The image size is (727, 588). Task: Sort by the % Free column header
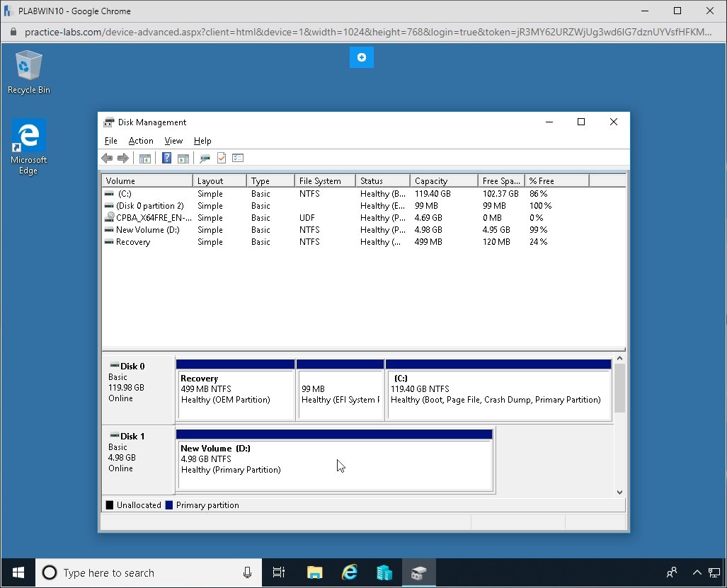(557, 180)
